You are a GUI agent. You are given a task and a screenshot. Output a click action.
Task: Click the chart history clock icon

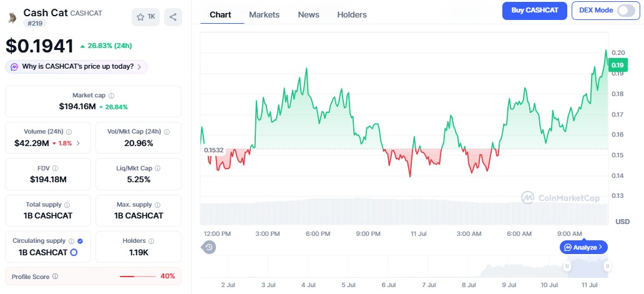click(209, 247)
